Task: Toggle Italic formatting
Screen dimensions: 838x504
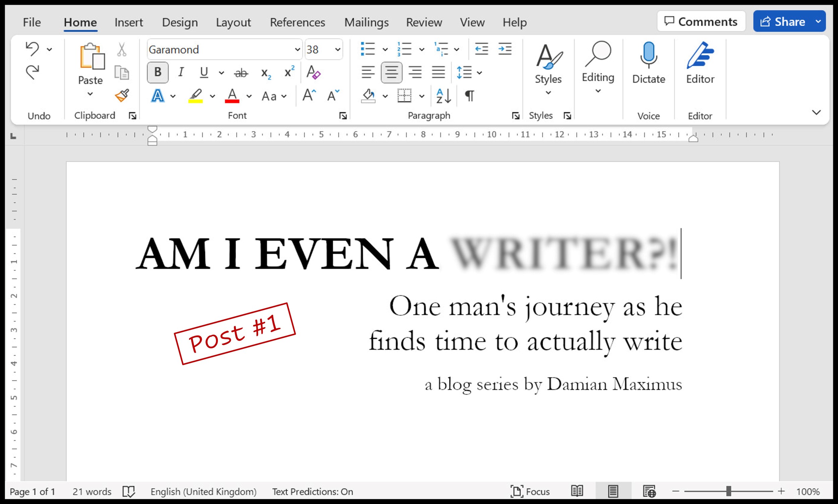Action: (x=181, y=72)
